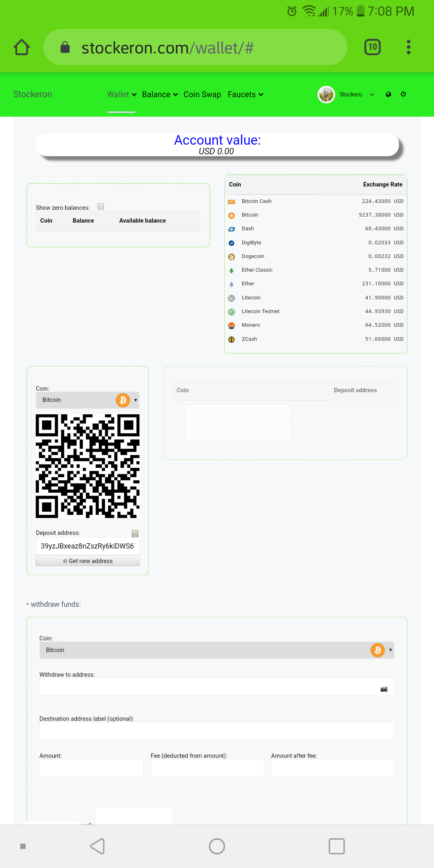Click the Balance column header

click(83, 221)
